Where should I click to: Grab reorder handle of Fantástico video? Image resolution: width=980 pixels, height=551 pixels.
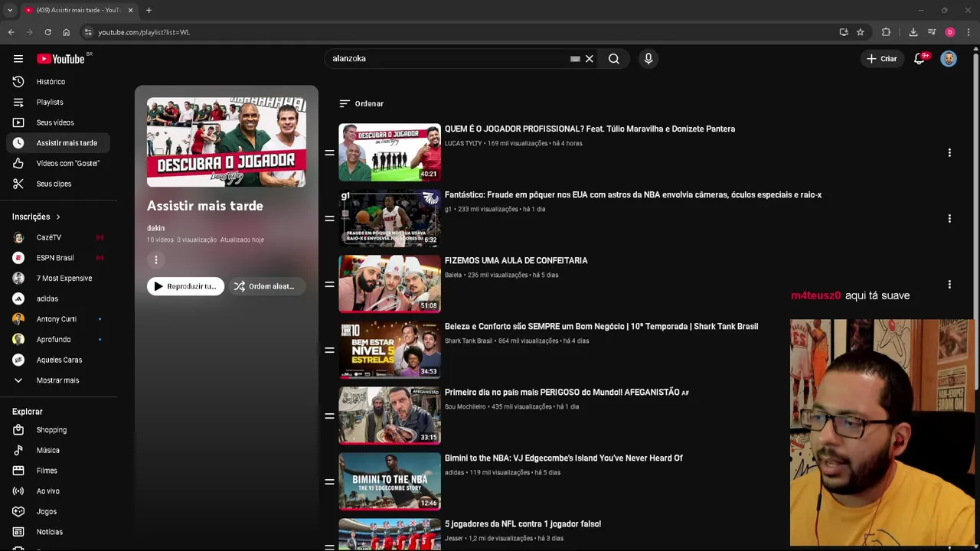coord(329,219)
